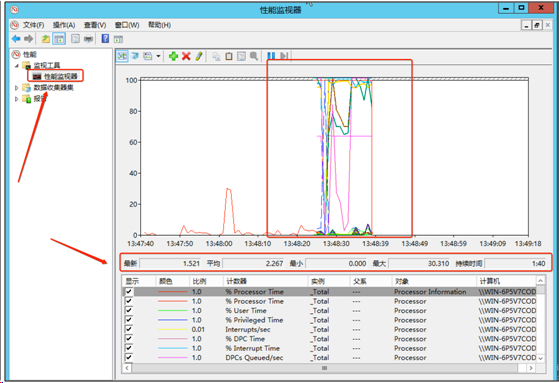Uncheck the Interrupts/sec counter checkbox
Image resolution: width=559 pixels, height=383 pixels.
coord(129,329)
